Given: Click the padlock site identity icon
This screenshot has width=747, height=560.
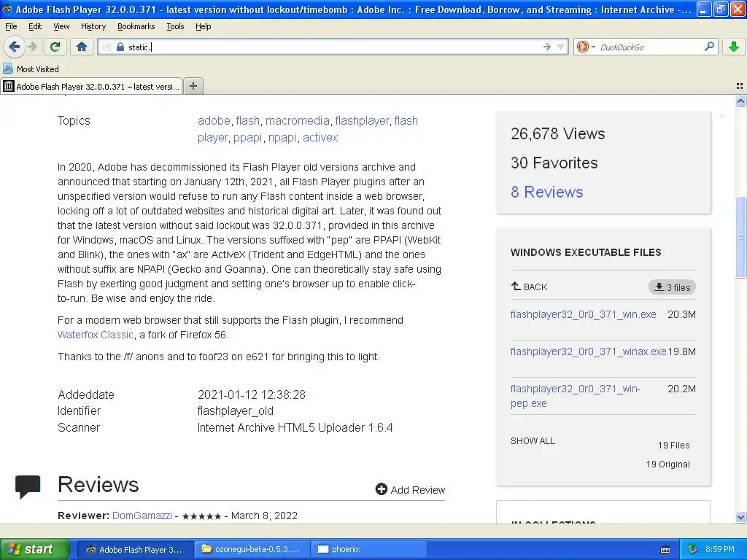Looking at the screenshot, I should point(120,47).
